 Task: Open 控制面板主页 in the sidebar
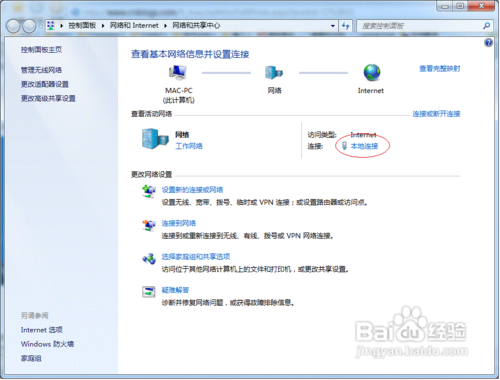(41, 50)
